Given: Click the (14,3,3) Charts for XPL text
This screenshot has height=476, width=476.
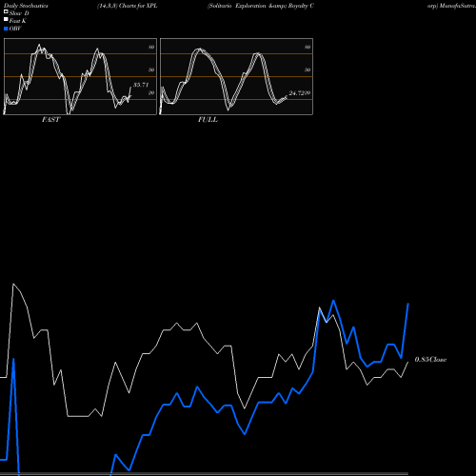Looking at the screenshot, I should click(128, 6).
